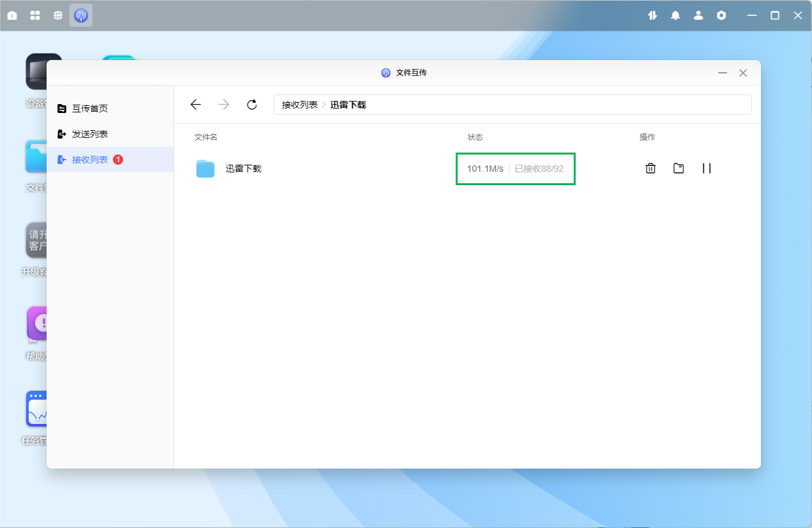This screenshot has height=528, width=812.
Task: Click the 升级客户端 desktop icon
Action: [37, 240]
